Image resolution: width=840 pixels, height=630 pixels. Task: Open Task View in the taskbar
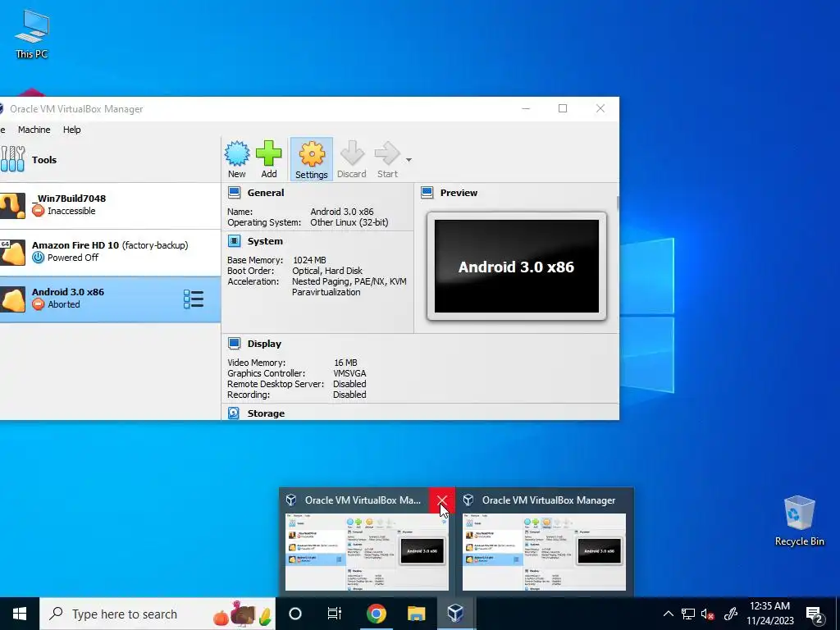coord(335,614)
